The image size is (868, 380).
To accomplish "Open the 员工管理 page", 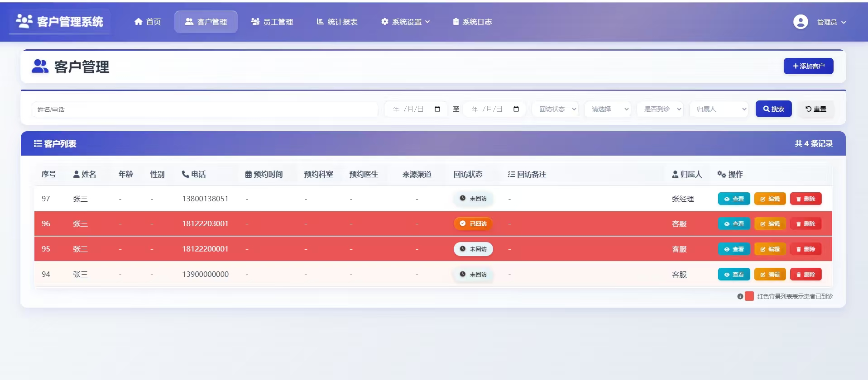I will click(x=272, y=22).
